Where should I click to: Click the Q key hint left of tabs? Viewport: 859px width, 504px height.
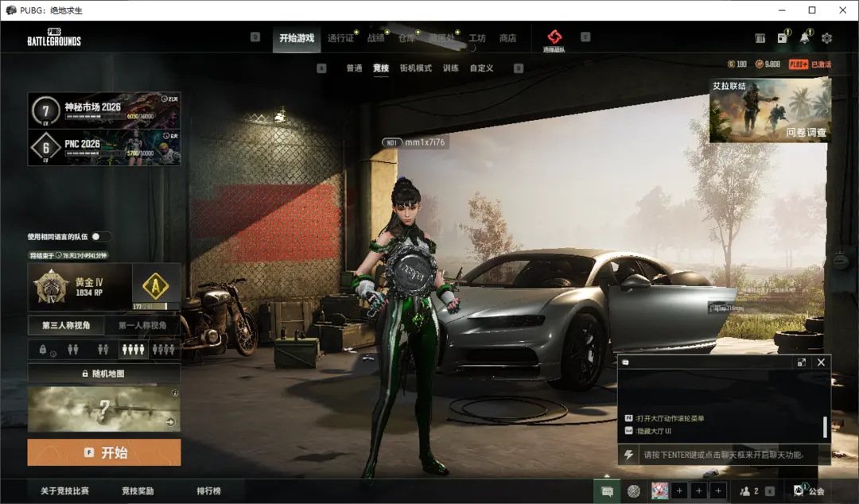click(x=255, y=37)
